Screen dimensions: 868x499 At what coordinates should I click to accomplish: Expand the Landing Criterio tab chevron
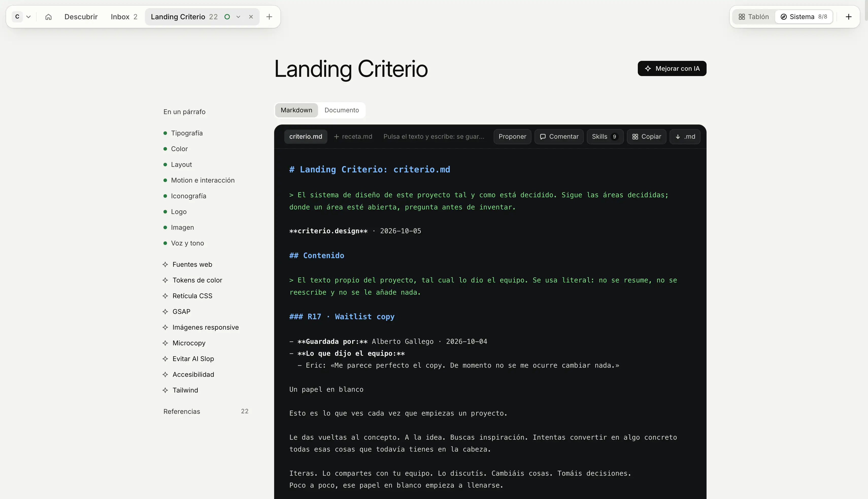pos(238,17)
